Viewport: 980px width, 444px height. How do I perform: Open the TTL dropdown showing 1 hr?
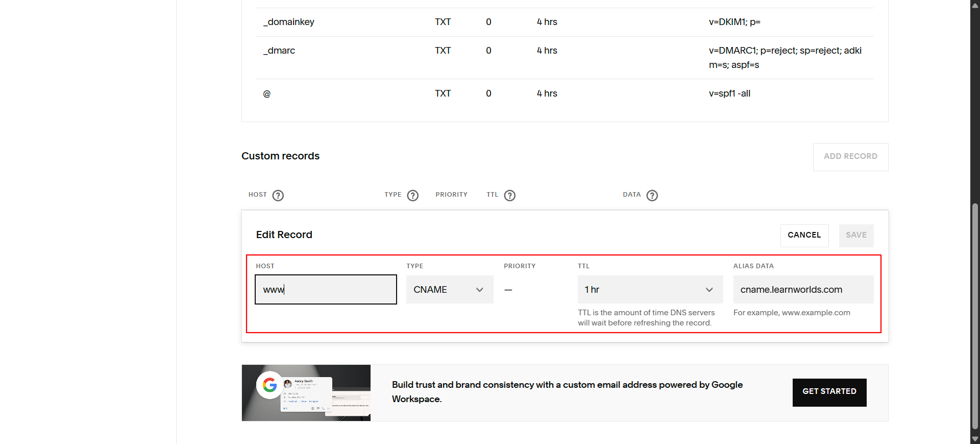click(650, 290)
